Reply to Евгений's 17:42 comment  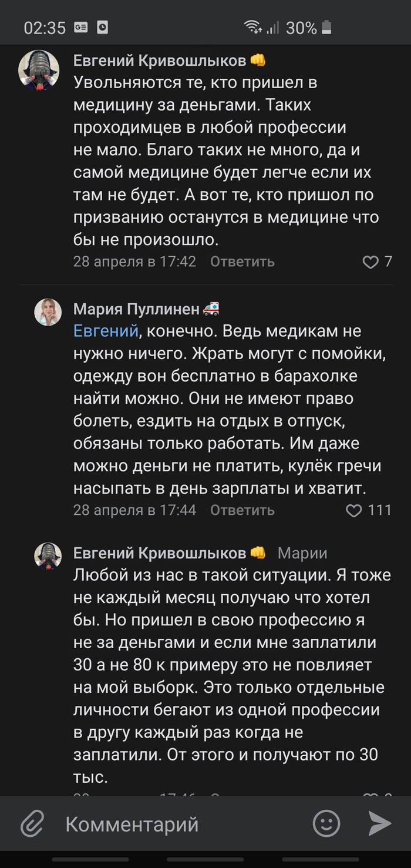[242, 262]
